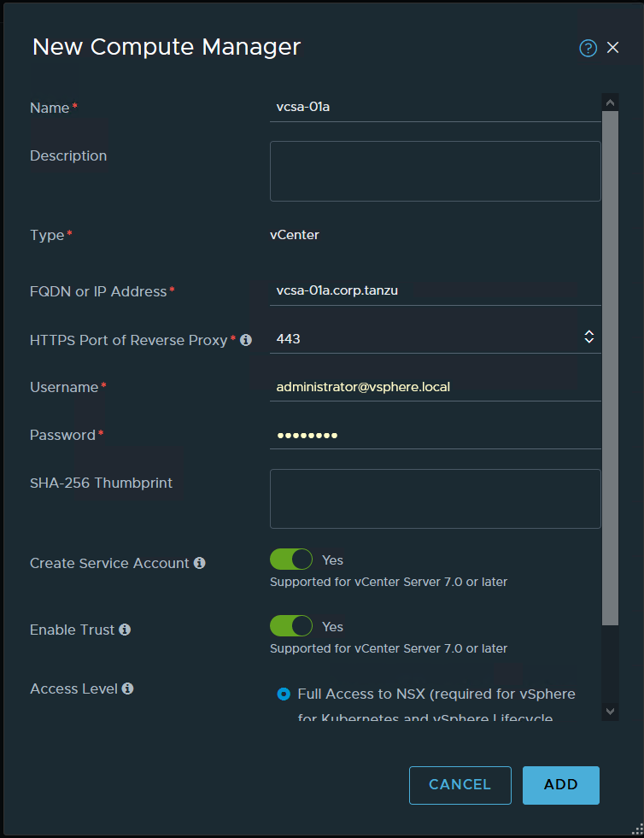Close the New Compute Manager dialog
Image resolution: width=644 pixels, height=838 pixels.
[612, 48]
